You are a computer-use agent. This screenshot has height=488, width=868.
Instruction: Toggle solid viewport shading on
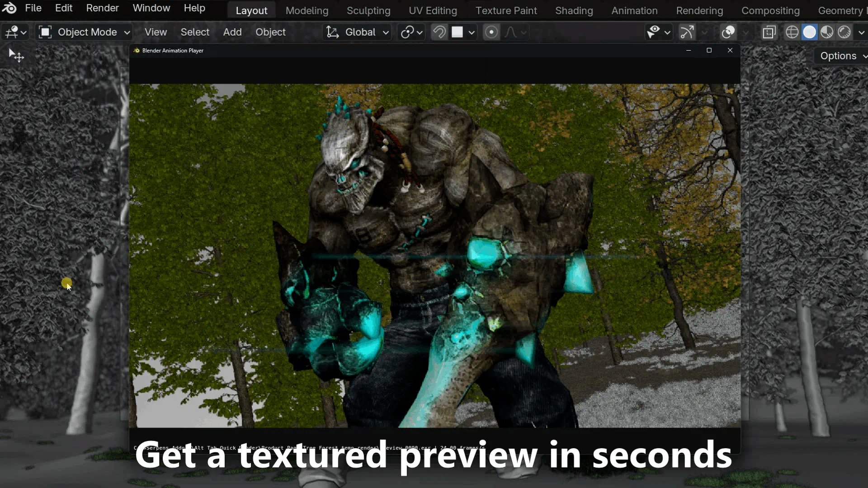click(x=810, y=32)
